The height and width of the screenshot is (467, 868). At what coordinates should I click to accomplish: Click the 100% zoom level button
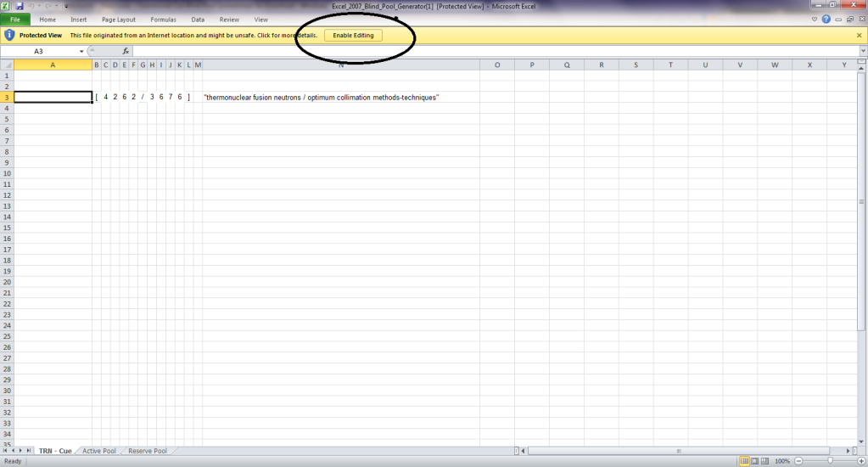point(782,461)
